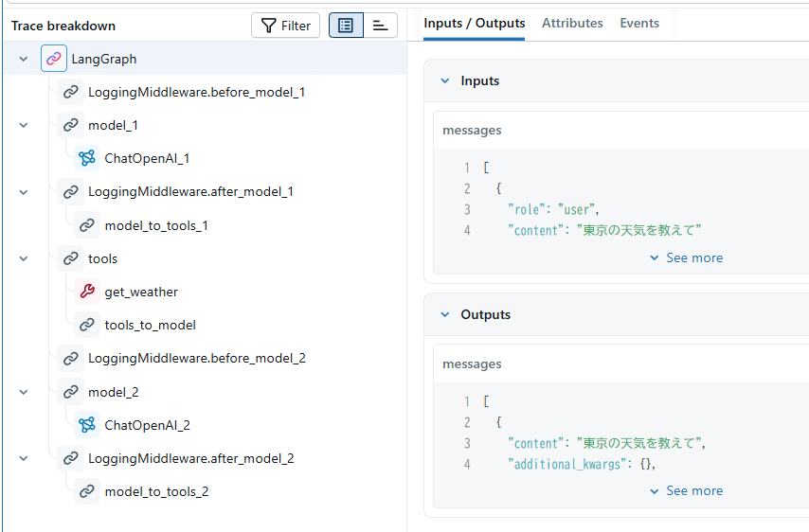Screen dimensions: 809x532
Task: Click the LoggingMiddleware.after_model_2 chain icon
Action: coord(70,458)
